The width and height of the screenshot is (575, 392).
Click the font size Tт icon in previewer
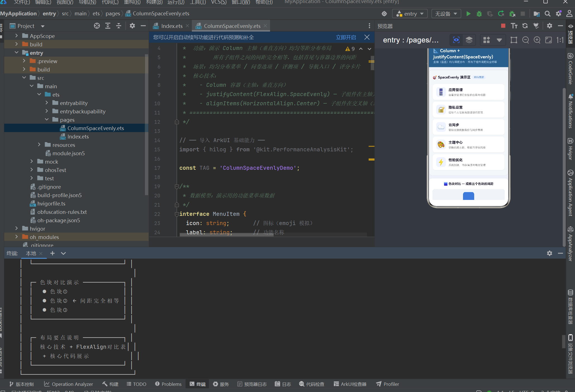pos(514,26)
